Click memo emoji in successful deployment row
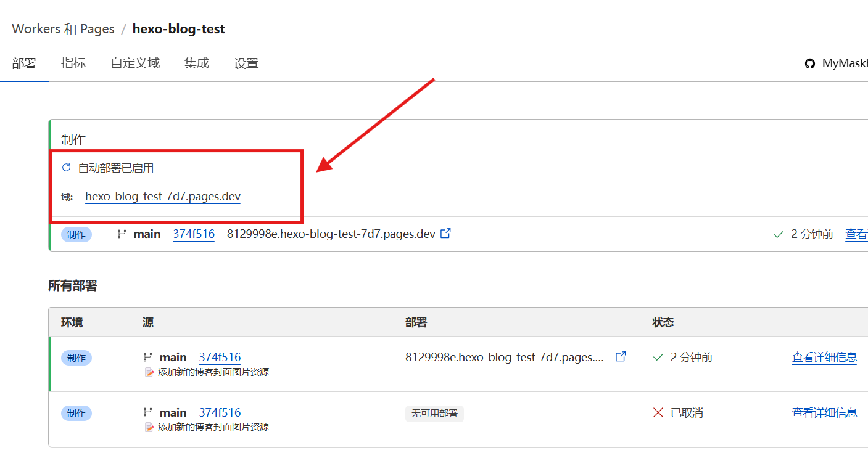The width and height of the screenshot is (868, 450). coord(149,372)
